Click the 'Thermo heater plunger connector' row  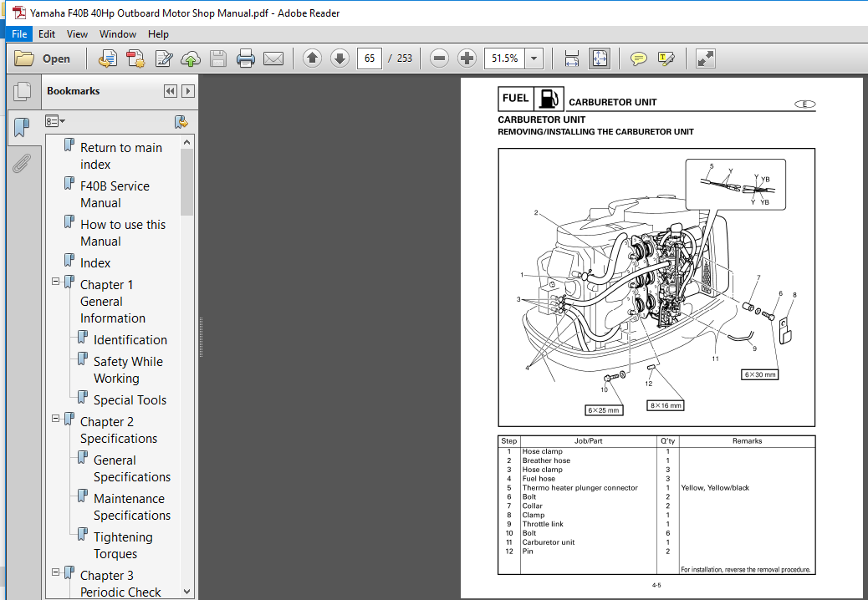tap(656, 488)
